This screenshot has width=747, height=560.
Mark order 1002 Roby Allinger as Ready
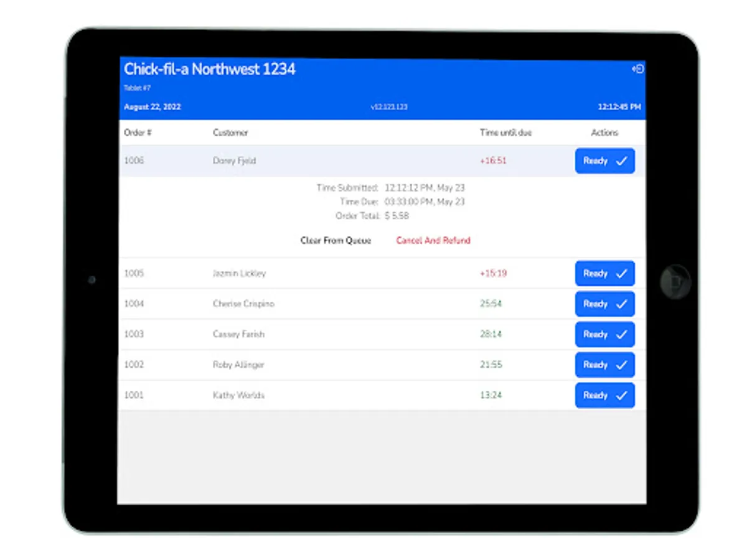point(604,365)
